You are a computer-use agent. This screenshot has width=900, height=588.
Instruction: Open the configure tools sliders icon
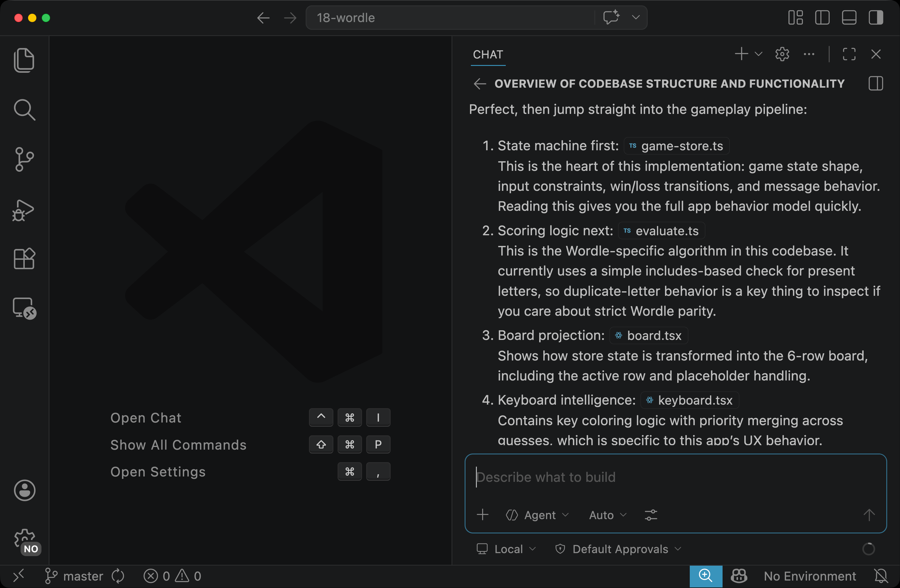(651, 515)
